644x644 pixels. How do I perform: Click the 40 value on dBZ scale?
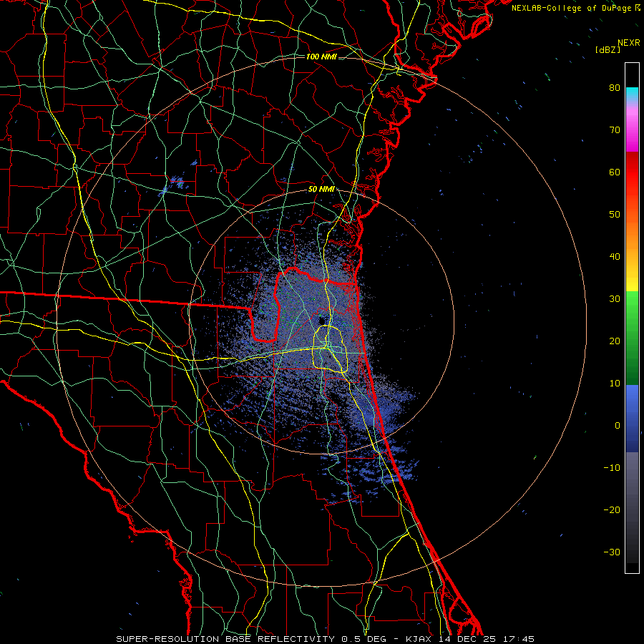(615, 257)
